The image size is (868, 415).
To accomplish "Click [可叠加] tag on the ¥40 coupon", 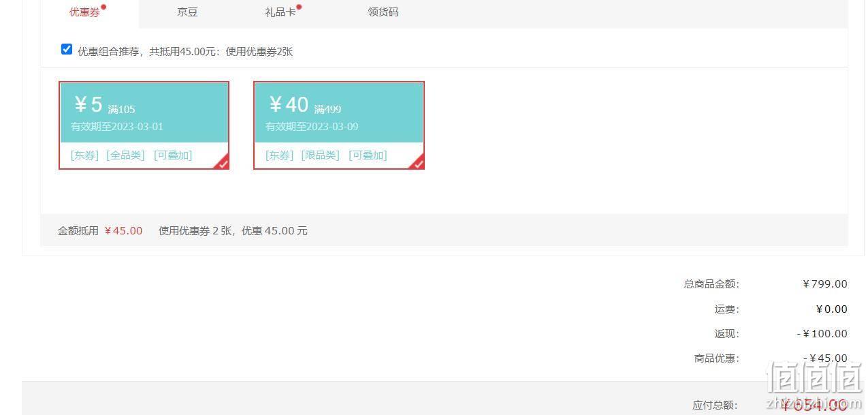I will 368,155.
